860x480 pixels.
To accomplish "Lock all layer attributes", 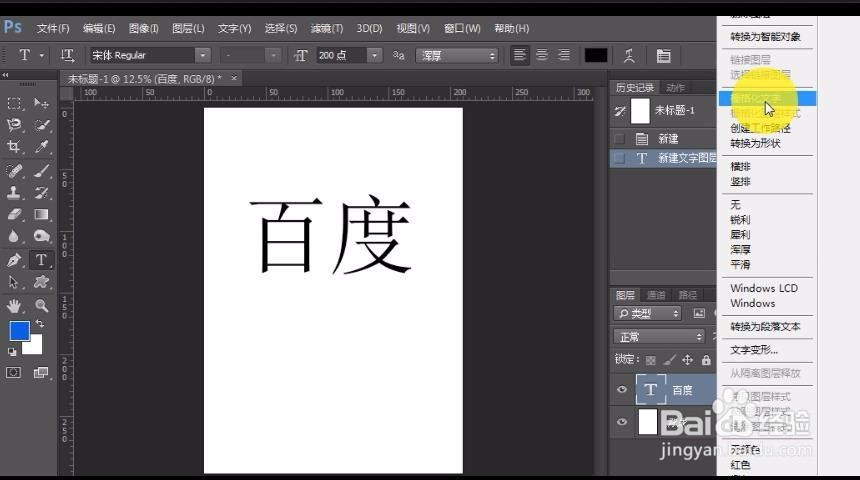I will pos(706,360).
